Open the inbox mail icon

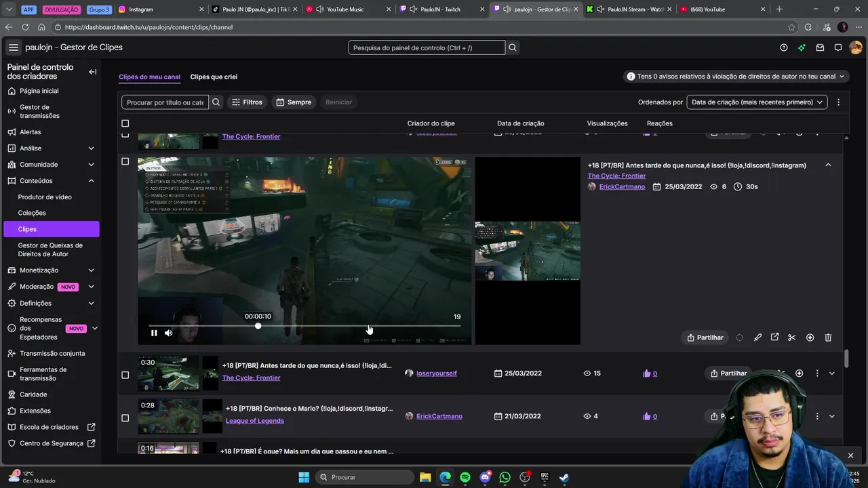pos(820,47)
